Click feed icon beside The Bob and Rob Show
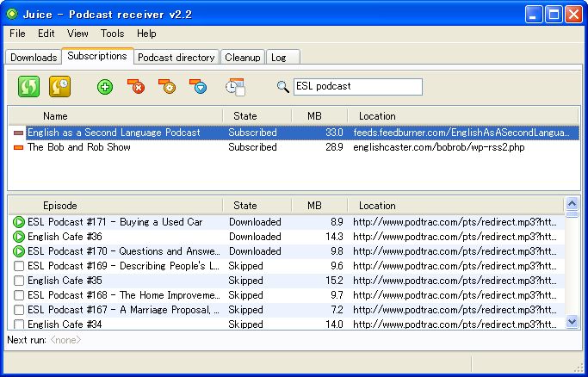588x377 pixels. click(x=18, y=147)
